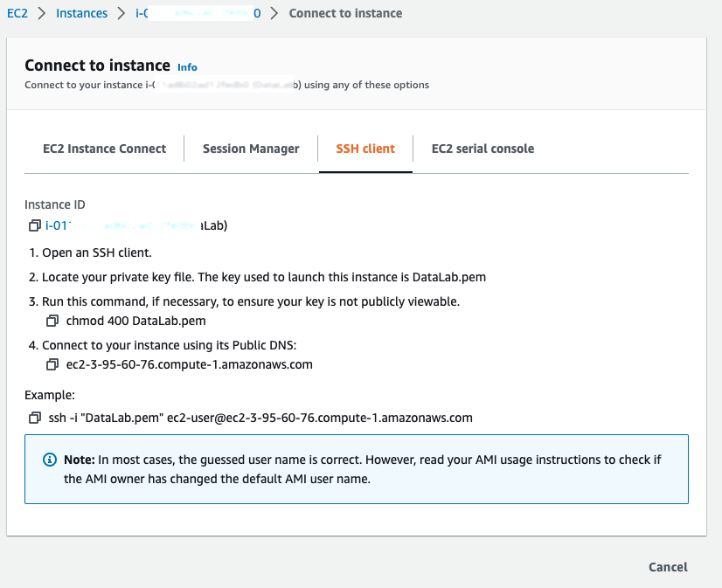
Task: Open Instances breadcrumb link
Action: point(81,13)
